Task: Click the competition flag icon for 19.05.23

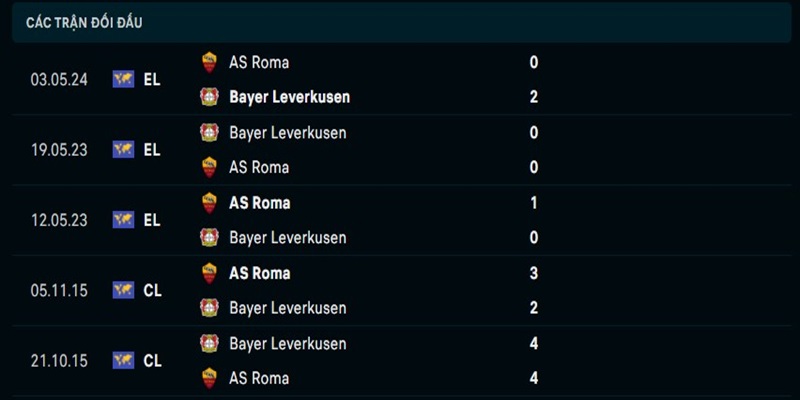Action: (x=123, y=150)
